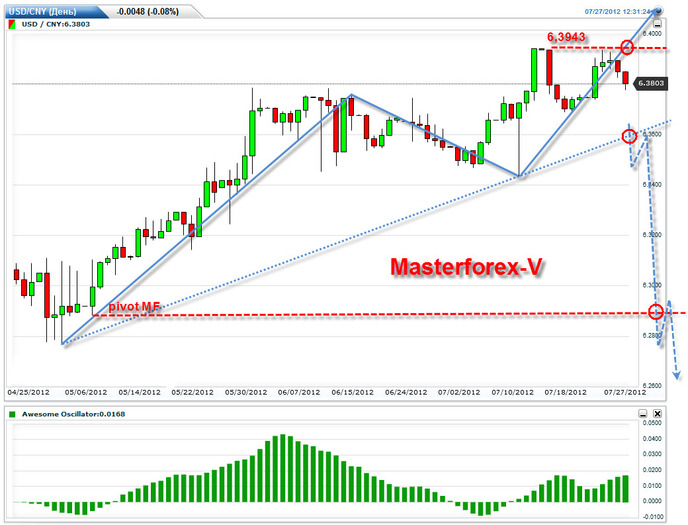The width and height of the screenshot is (688, 525).
Task: Click the 05/22/2012 date axis label
Action: tap(192, 392)
